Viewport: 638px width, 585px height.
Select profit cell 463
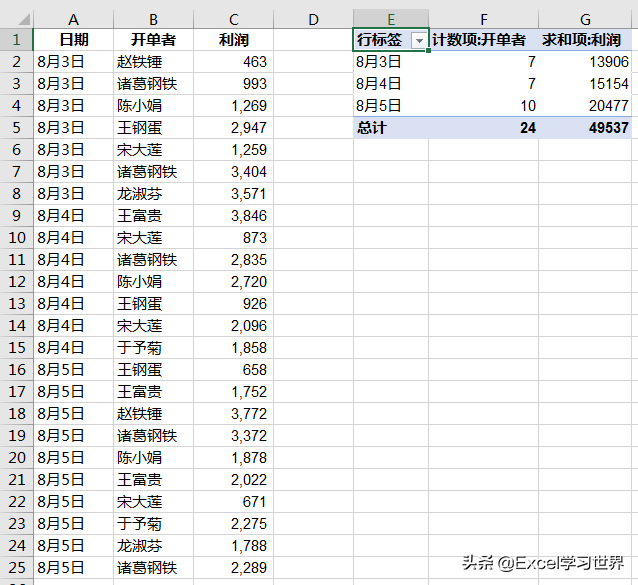234,62
